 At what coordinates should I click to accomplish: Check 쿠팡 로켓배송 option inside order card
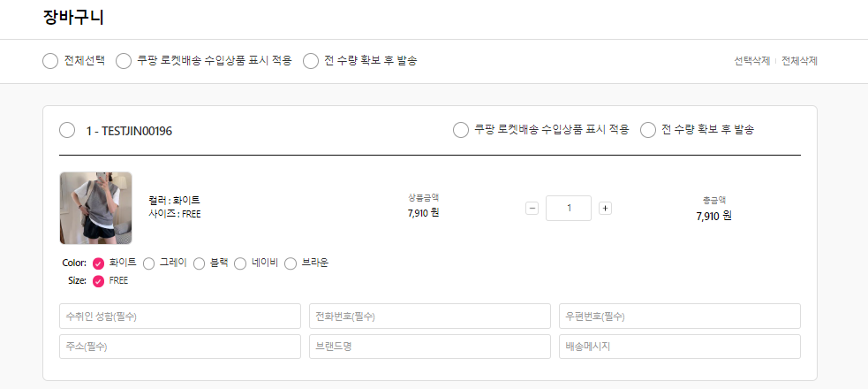(x=461, y=131)
